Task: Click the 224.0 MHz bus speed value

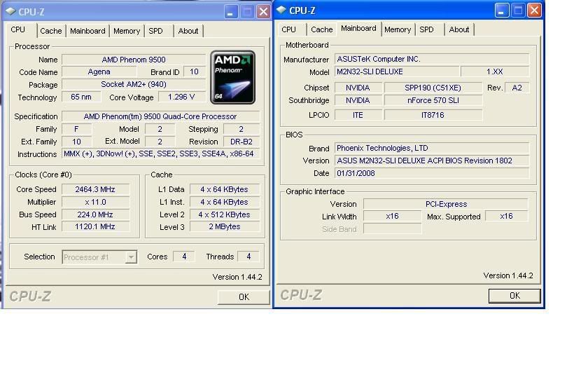Action: pyautogui.click(x=95, y=214)
